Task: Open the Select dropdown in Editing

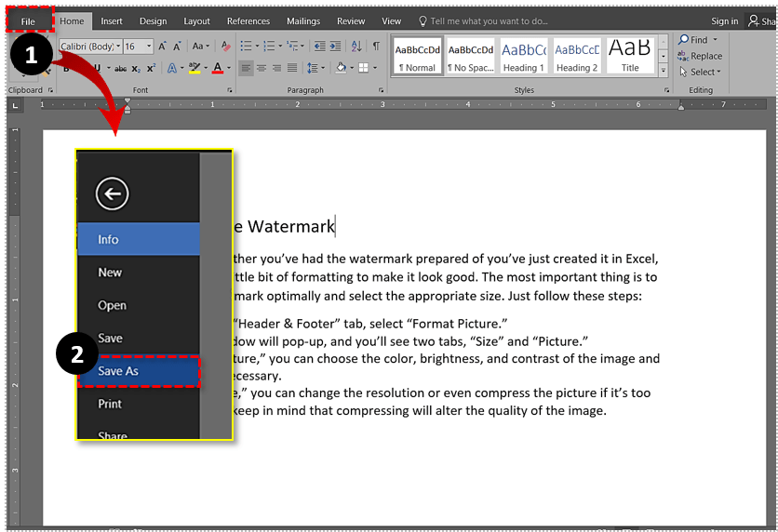Action: pyautogui.click(x=703, y=72)
